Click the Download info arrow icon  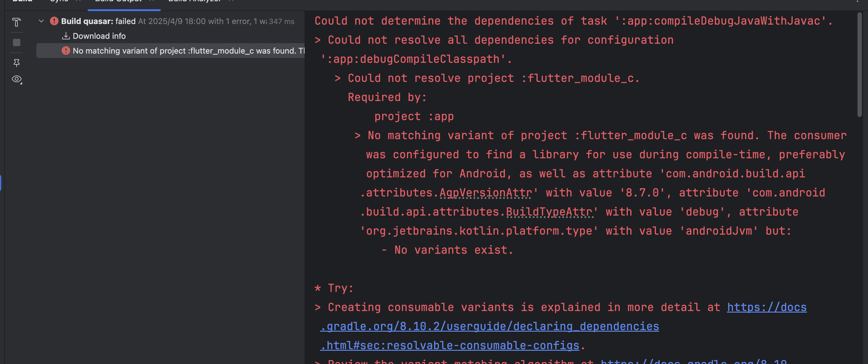click(x=66, y=36)
